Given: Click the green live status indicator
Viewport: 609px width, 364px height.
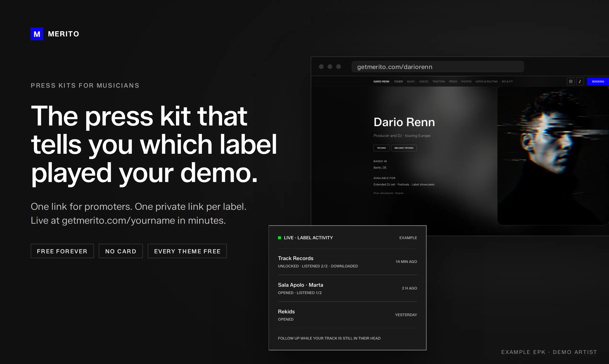Looking at the screenshot, I should 280,238.
